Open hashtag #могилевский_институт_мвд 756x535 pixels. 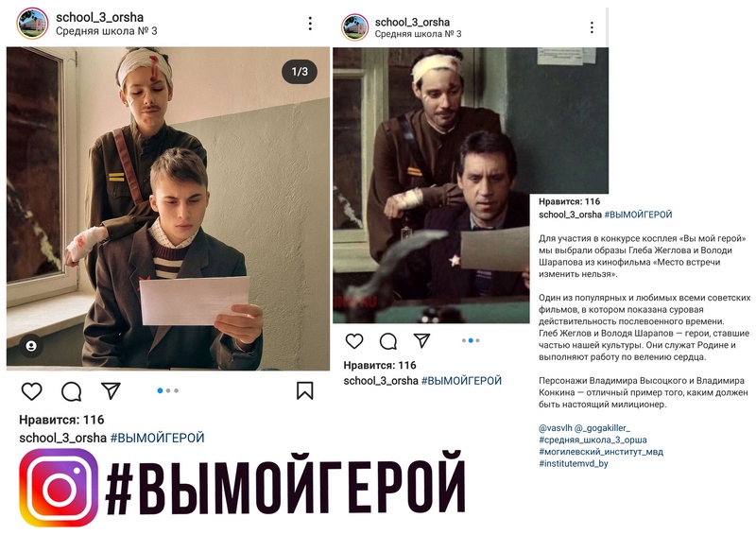click(x=601, y=452)
